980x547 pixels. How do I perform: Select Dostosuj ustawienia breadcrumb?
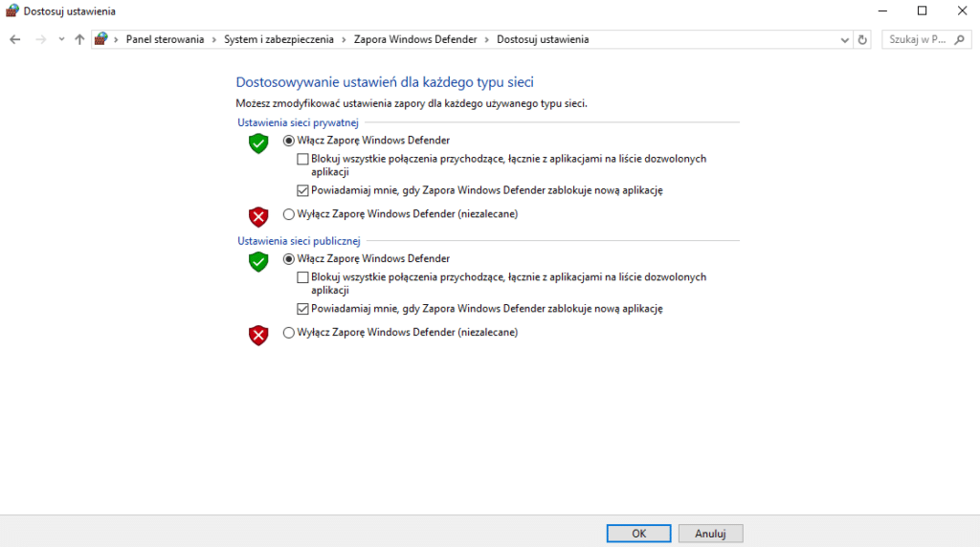[x=543, y=39]
